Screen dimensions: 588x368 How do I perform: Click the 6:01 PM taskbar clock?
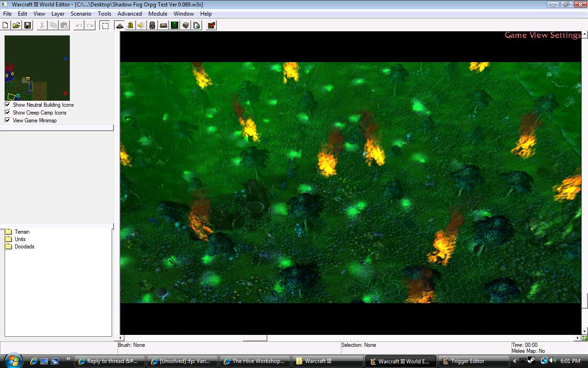[571, 361]
